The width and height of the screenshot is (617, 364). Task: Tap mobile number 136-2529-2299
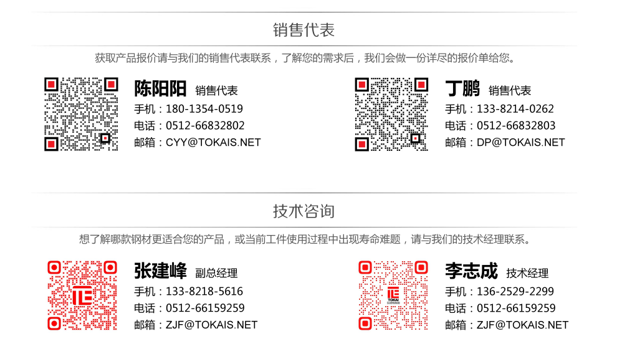pyautogui.click(x=515, y=292)
